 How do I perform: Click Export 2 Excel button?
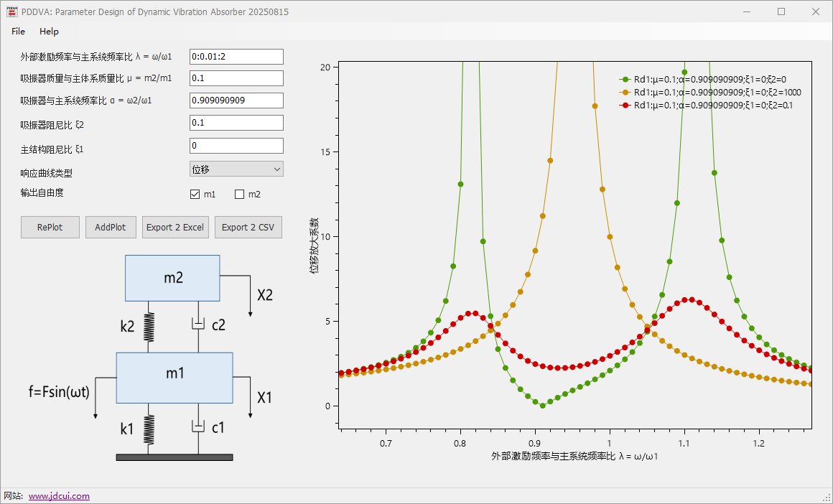[175, 227]
